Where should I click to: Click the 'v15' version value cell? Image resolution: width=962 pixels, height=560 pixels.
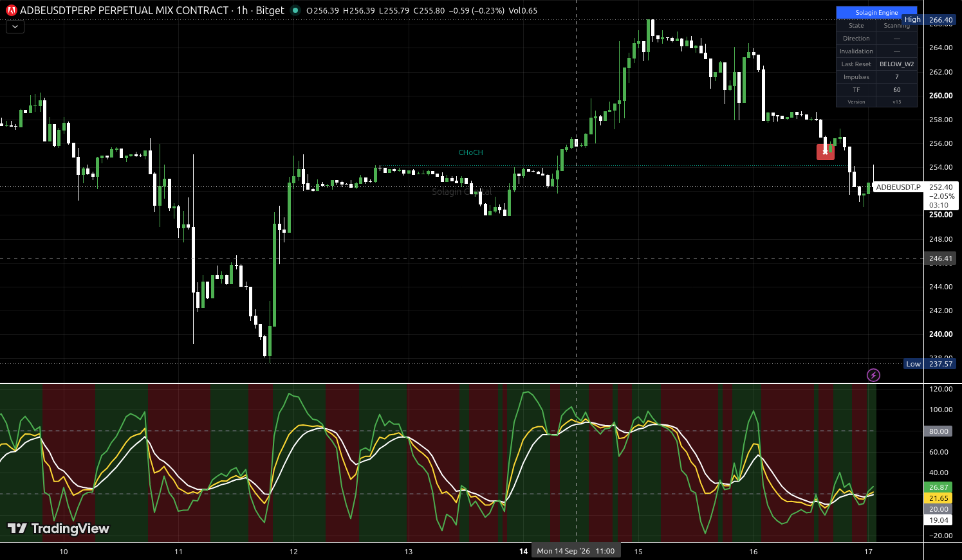[x=896, y=102]
